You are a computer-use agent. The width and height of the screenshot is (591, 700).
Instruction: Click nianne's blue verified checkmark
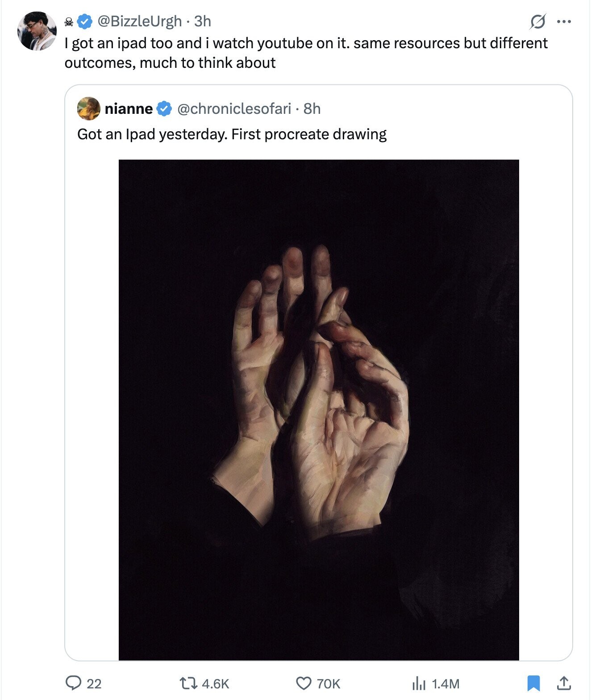164,108
